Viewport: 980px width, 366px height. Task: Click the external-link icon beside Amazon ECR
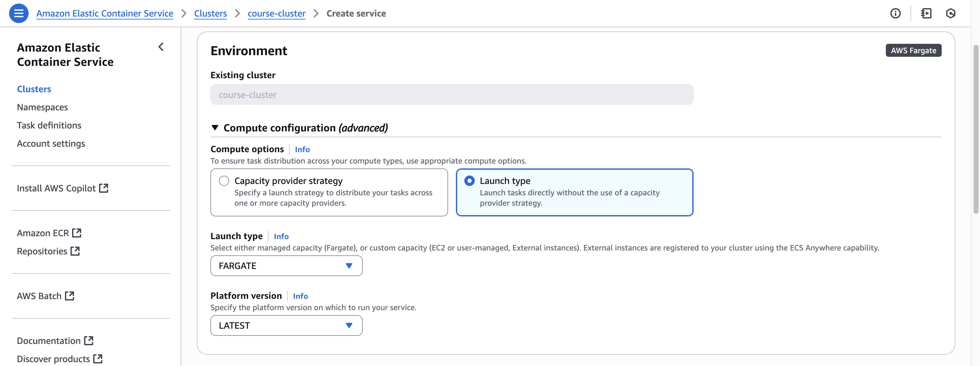point(77,233)
